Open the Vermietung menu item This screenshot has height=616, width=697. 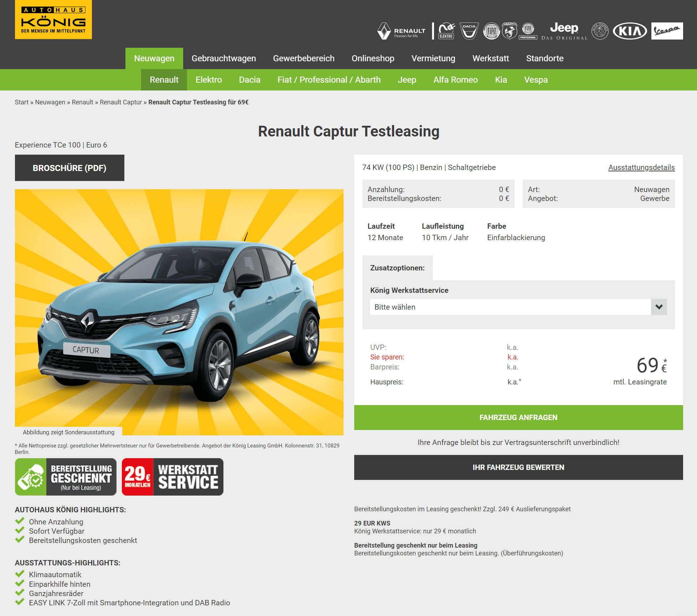coord(433,58)
